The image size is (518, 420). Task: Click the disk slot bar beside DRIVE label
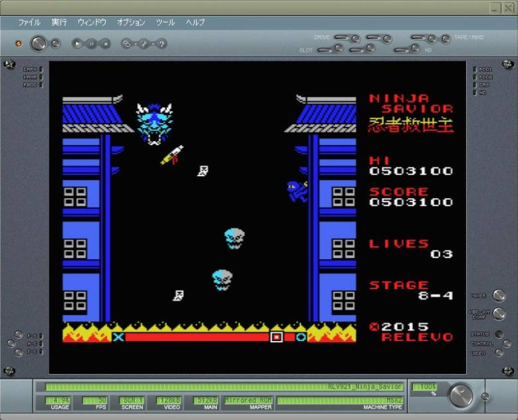[342, 37]
